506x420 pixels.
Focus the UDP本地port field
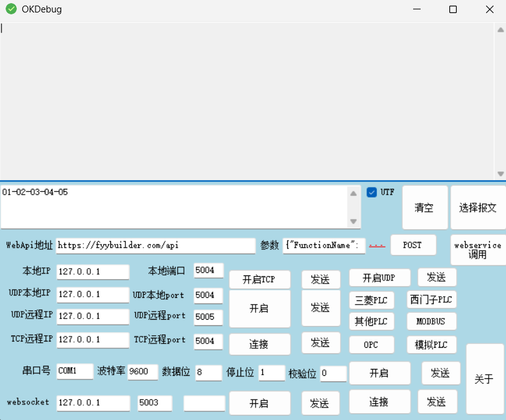pyautogui.click(x=208, y=295)
